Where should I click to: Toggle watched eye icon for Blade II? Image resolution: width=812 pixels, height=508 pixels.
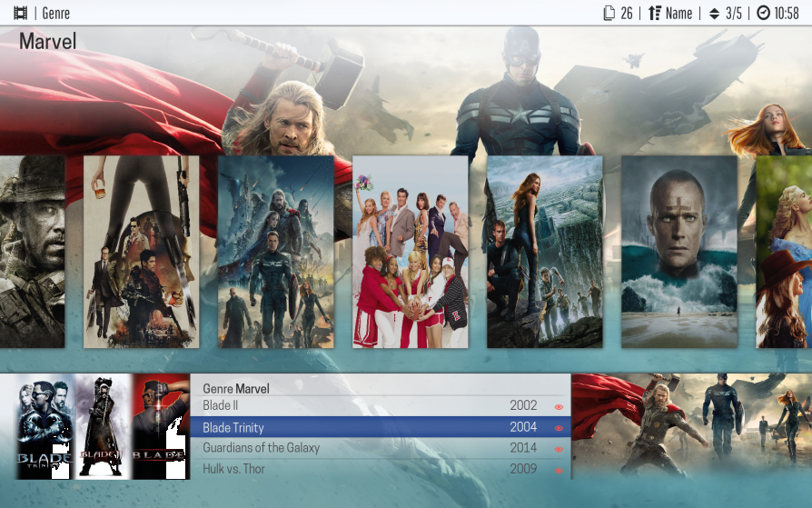tap(559, 407)
